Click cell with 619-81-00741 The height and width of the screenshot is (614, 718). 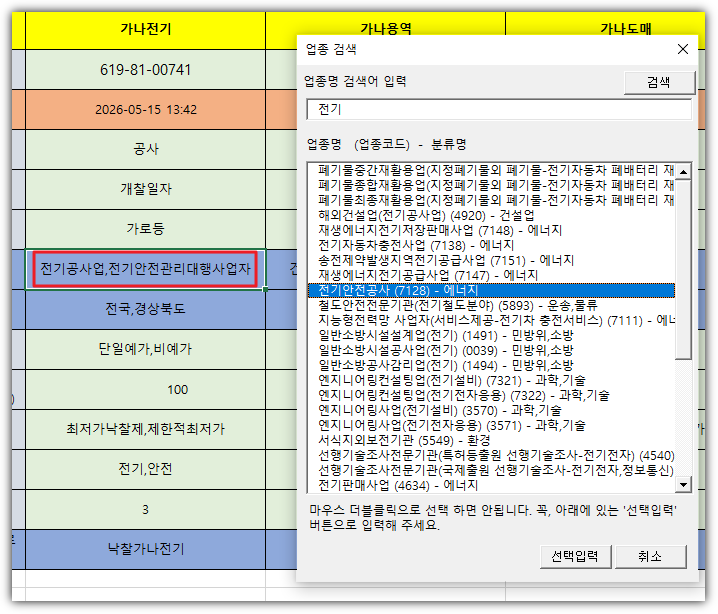(x=146, y=70)
